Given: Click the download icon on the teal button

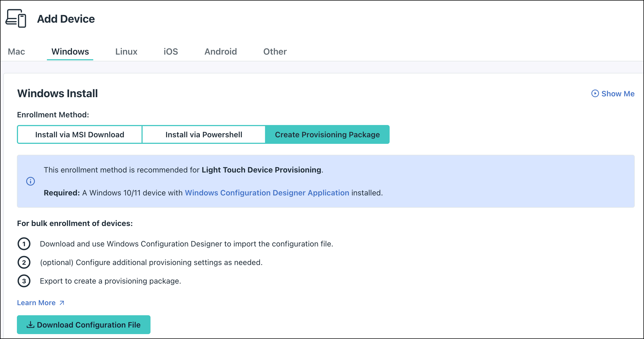Looking at the screenshot, I should [x=30, y=325].
